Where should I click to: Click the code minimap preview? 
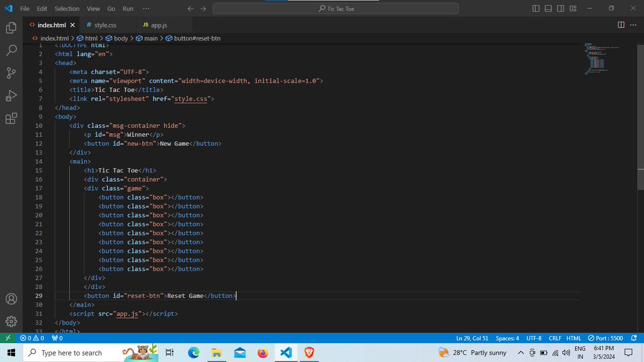point(602,58)
